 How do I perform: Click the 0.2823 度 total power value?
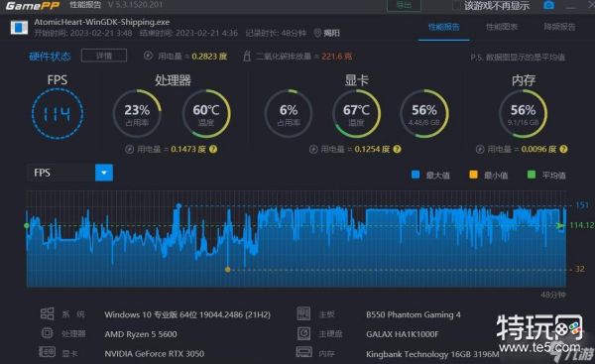click(209, 57)
